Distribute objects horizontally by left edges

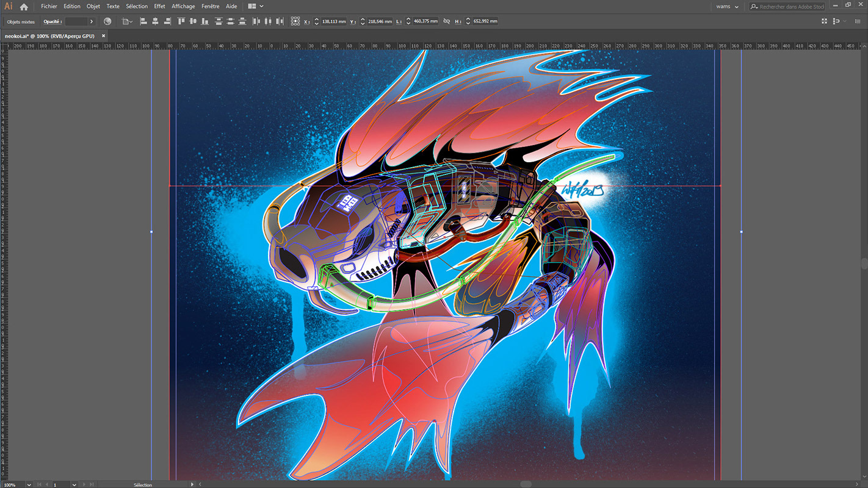point(256,21)
